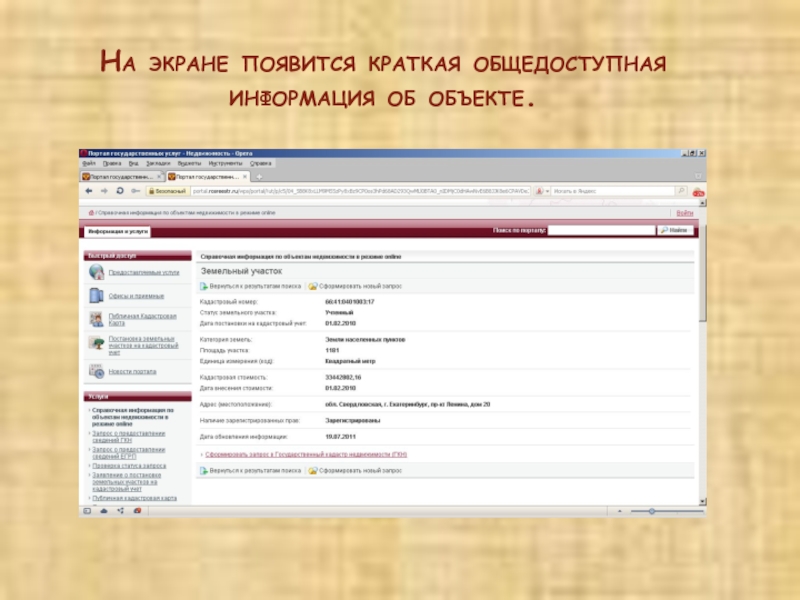This screenshot has height=600, width=800.
Task: Open the Инструменты menu
Action: (x=226, y=163)
